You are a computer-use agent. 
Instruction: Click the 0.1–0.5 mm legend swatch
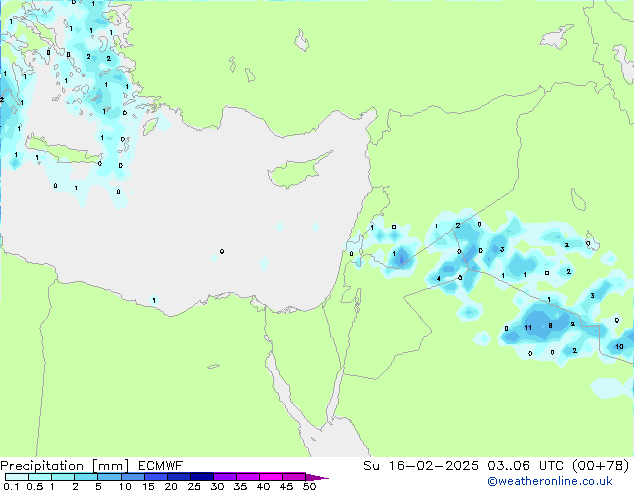point(17,477)
